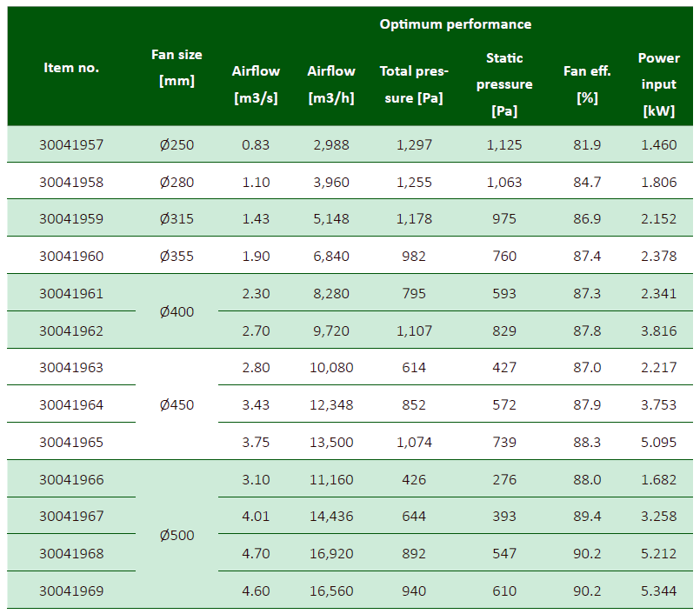This screenshot has width=700, height=614.
Task: Click the 'Item no.' column header
Action: click(x=71, y=68)
